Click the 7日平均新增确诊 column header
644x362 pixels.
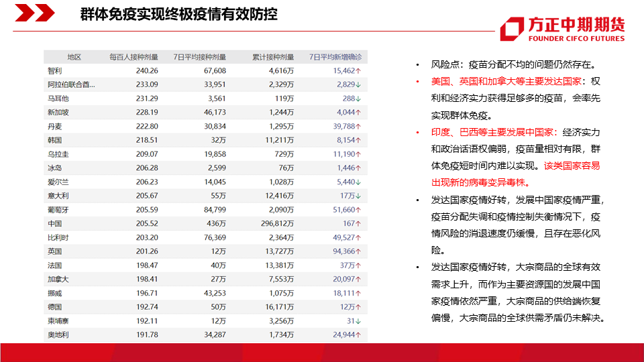coord(335,57)
